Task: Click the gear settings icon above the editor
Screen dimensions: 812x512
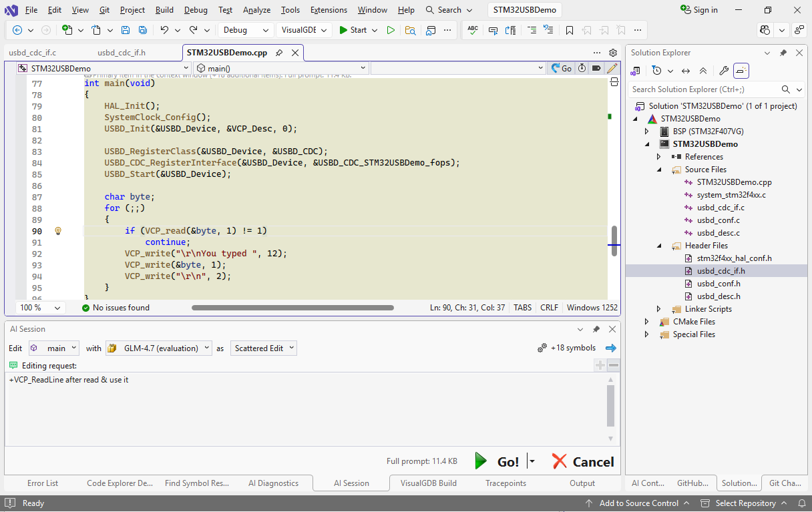Action: 613,53
